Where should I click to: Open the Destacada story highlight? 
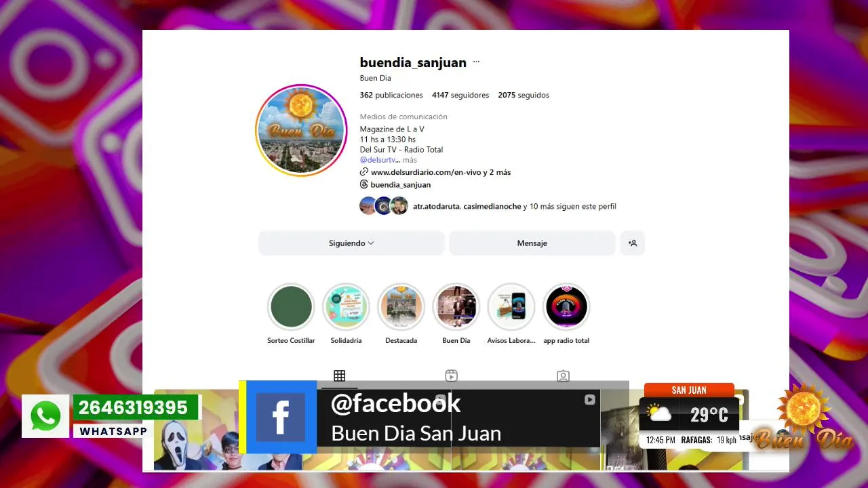click(x=401, y=306)
